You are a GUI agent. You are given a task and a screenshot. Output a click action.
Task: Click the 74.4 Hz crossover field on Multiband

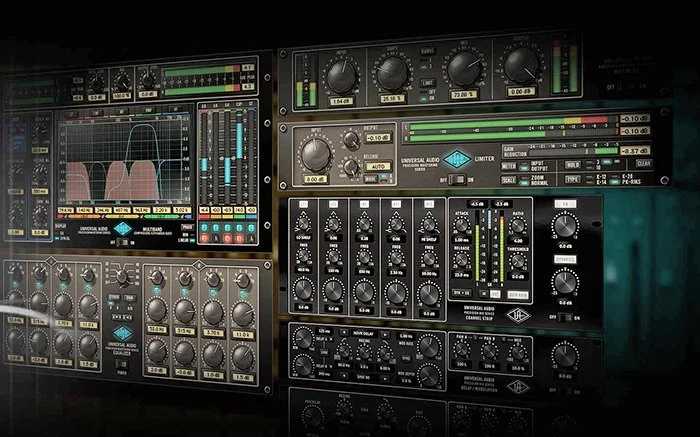[x=66, y=210]
